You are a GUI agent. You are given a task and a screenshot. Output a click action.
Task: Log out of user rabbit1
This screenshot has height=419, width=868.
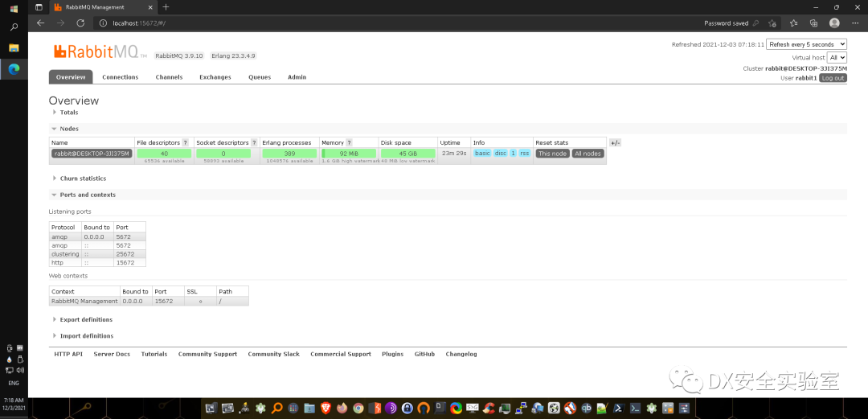pos(833,78)
